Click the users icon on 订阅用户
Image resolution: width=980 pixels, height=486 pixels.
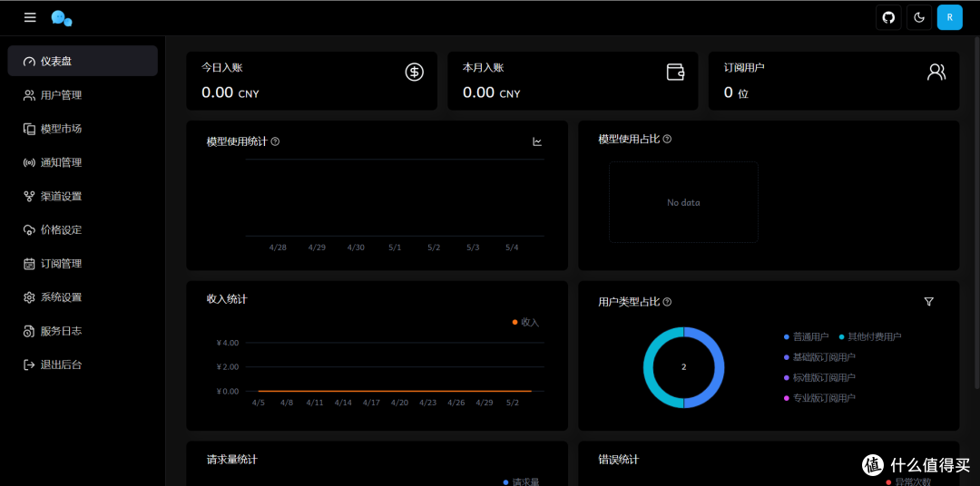click(936, 72)
